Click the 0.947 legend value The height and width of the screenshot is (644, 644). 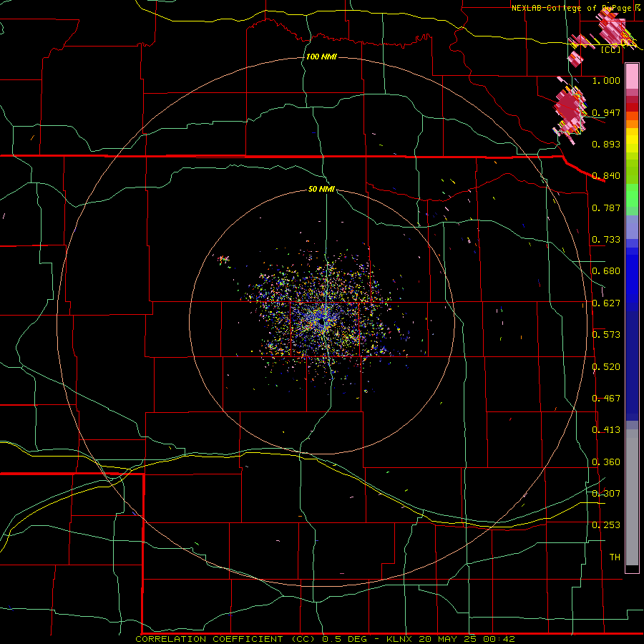(x=606, y=112)
